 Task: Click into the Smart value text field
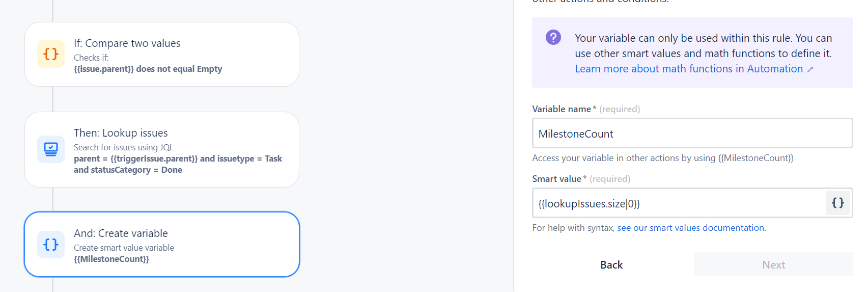tap(677, 203)
